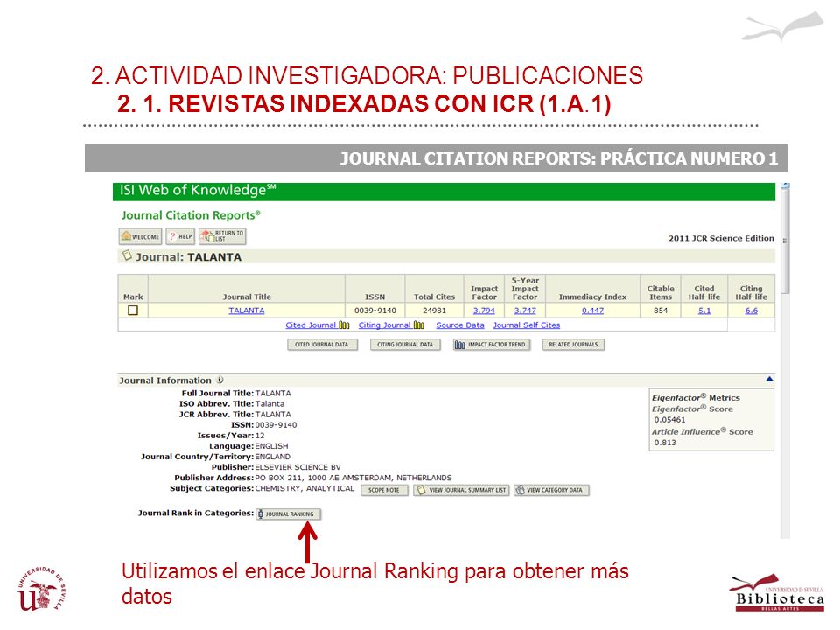Screen dimensions: 840x630
Task: Open the Citing Half-life value 6.6
Action: pos(751,310)
